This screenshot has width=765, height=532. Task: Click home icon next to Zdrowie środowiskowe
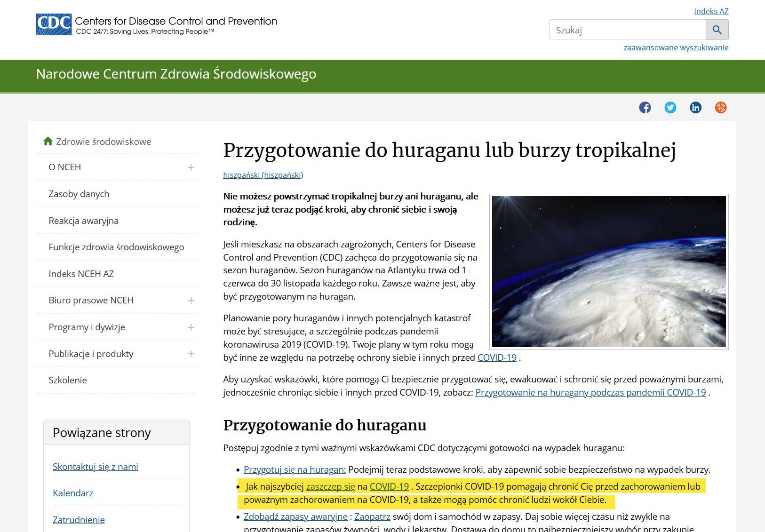coord(48,141)
